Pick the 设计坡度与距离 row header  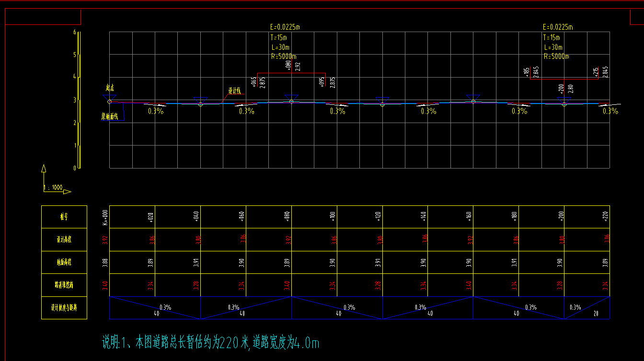point(64,308)
